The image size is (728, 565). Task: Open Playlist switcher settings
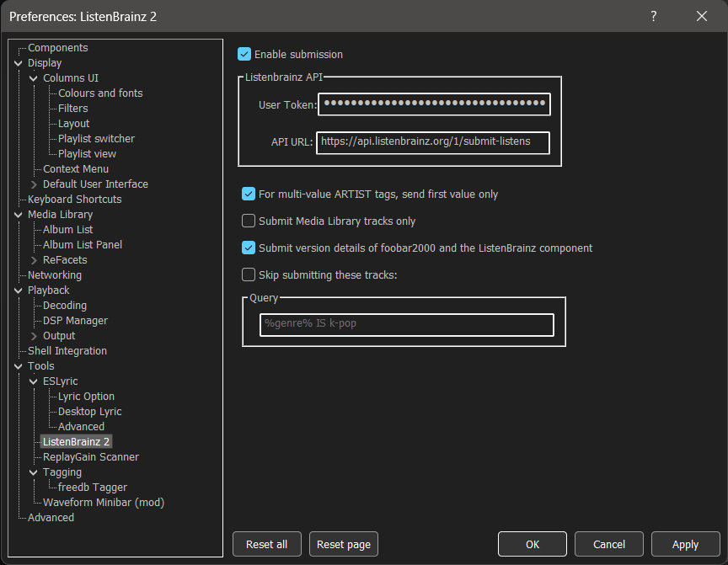96,139
